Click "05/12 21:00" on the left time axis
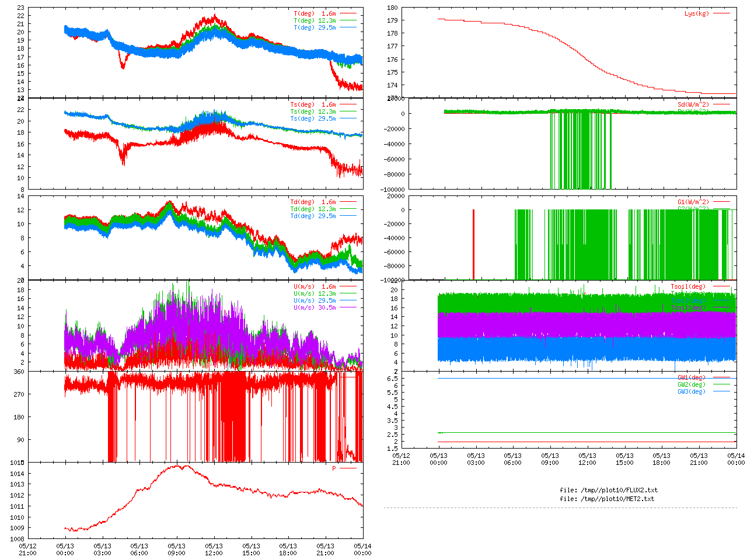747x560 pixels. click(27, 549)
